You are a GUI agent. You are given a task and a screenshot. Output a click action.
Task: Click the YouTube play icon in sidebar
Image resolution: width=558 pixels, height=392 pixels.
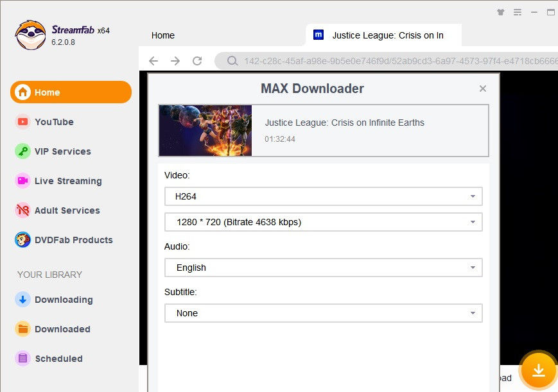(22, 122)
